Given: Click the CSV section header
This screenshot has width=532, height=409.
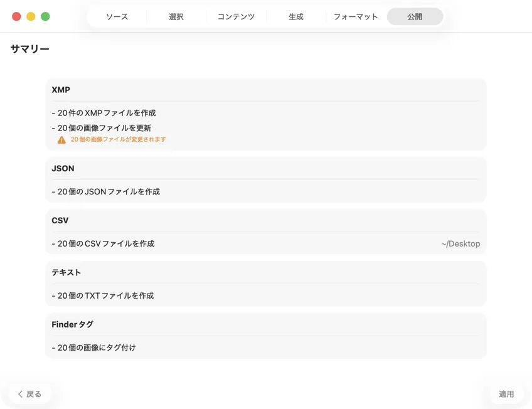Looking at the screenshot, I should coord(60,220).
